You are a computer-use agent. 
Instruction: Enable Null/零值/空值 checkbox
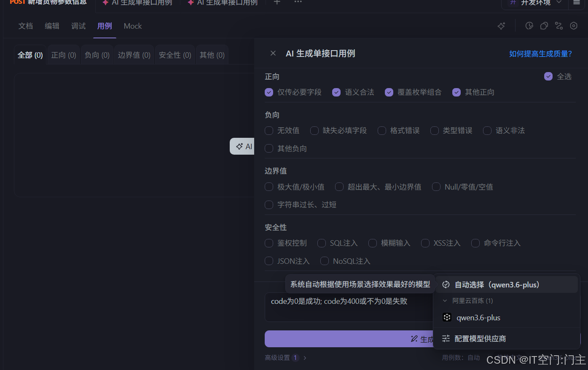click(437, 187)
